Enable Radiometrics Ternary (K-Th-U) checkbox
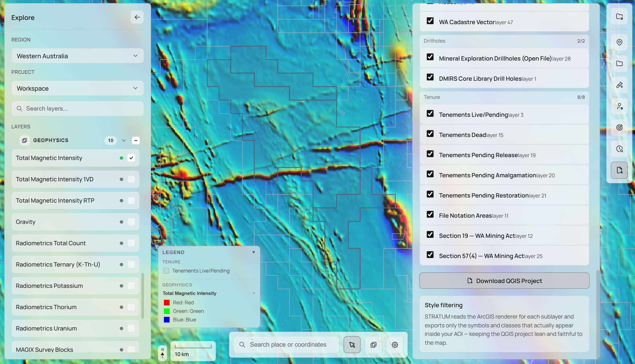 click(x=131, y=265)
